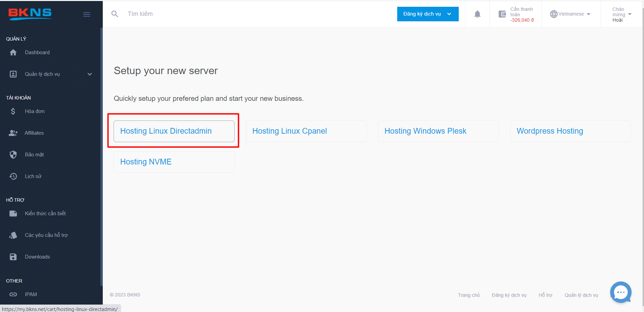Image resolution: width=644 pixels, height=312 pixels.
Task: Expand Quản lý dịch vụ chevron
Action: pyautogui.click(x=90, y=74)
